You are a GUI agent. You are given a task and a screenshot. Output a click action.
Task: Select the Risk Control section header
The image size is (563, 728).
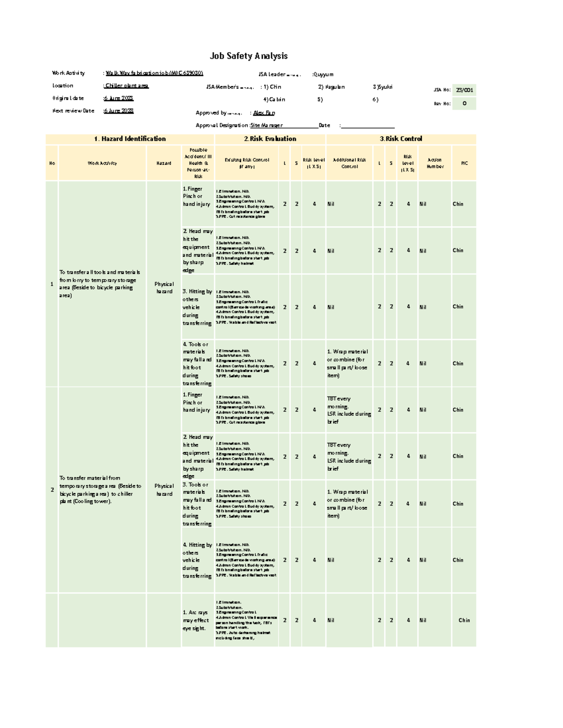click(401, 139)
